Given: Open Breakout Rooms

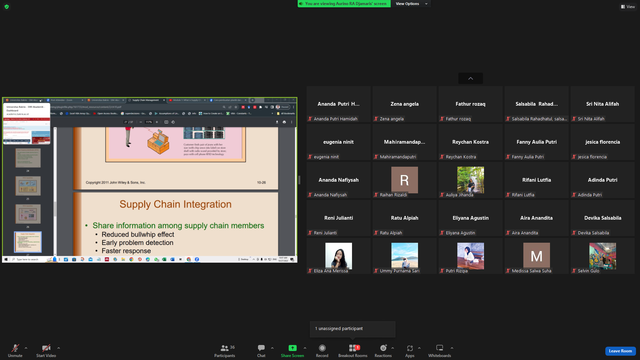Looking at the screenshot, I should tap(353, 350).
